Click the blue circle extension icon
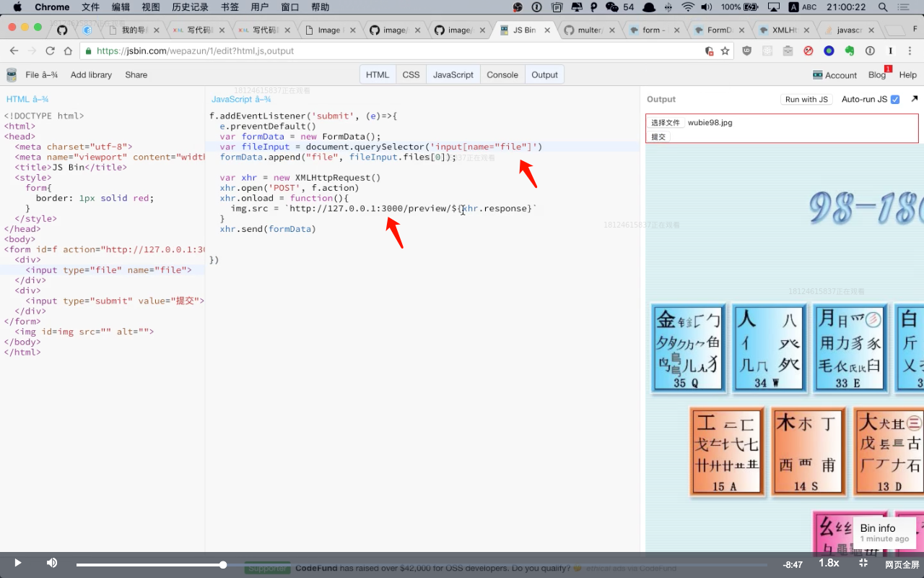 pyautogui.click(x=829, y=51)
